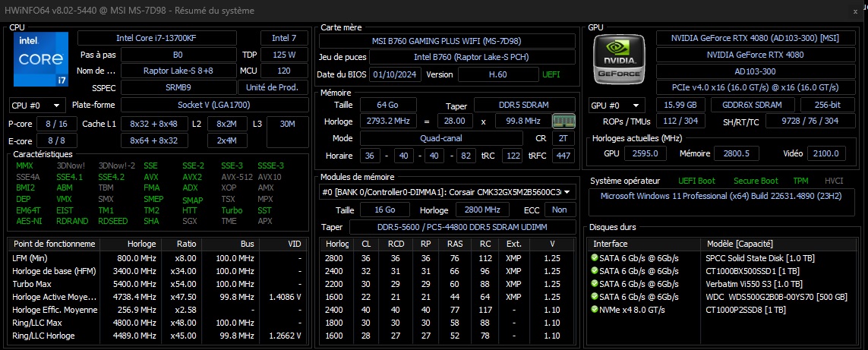
Task: Click the MSI B760 GAMING PLUS WIFI field
Action: [x=447, y=41]
